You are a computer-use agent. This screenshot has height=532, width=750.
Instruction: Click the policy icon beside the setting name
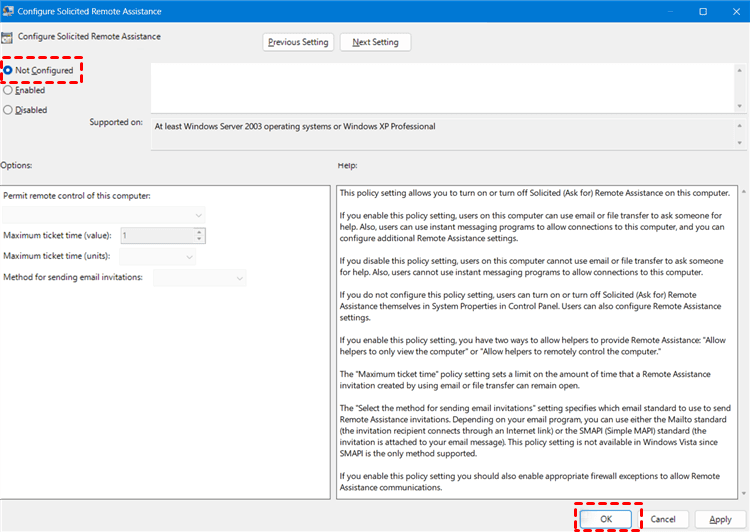[x=8, y=38]
